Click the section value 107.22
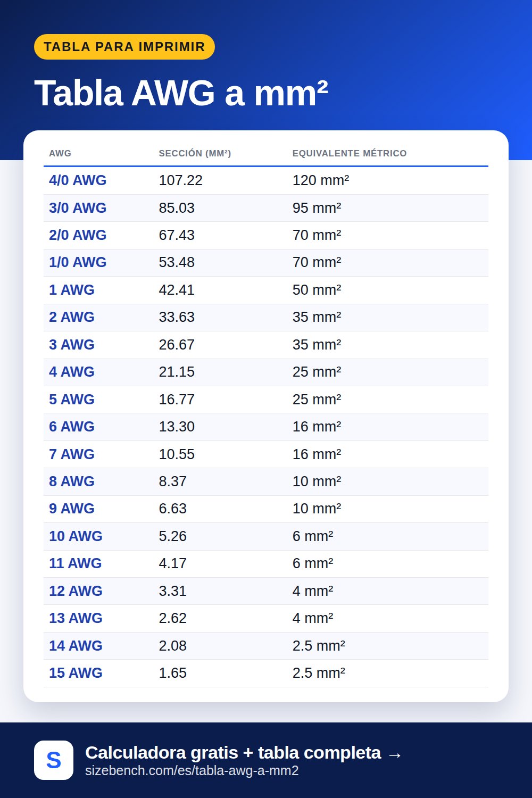This screenshot has width=532, height=798. point(181,180)
